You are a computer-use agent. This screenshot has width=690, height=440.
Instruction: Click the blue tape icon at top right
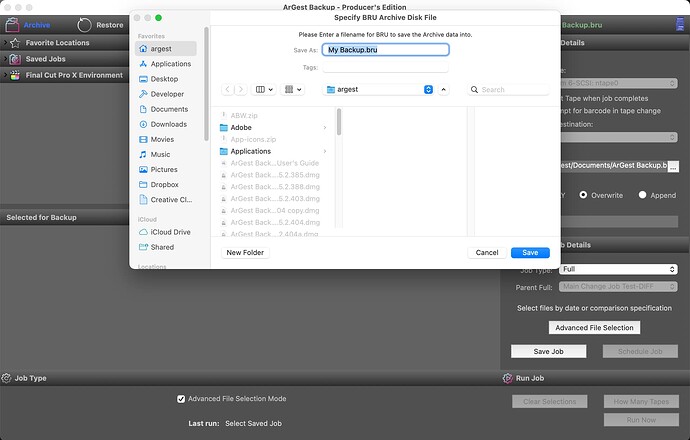pyautogui.click(x=680, y=24)
